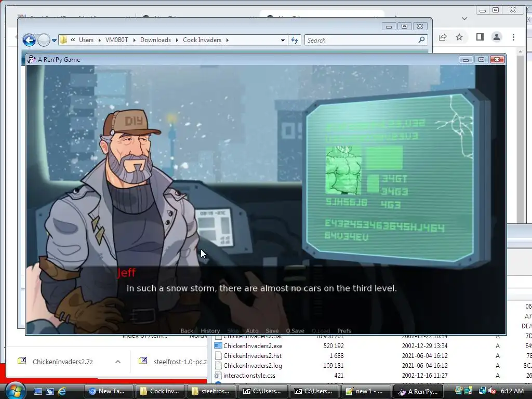The width and height of the screenshot is (532, 399).
Task: Click the ChickenInvaders2.exe file icon
Action: click(218, 345)
